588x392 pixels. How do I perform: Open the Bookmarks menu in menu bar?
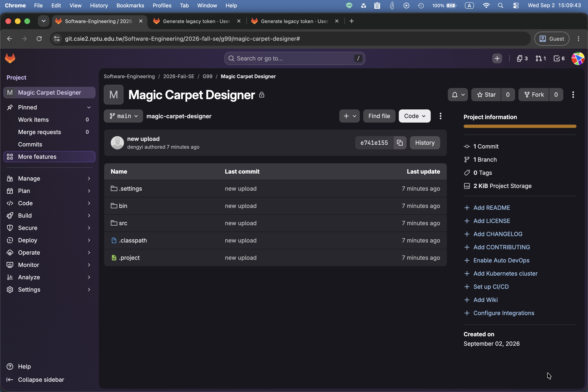pyautogui.click(x=130, y=6)
